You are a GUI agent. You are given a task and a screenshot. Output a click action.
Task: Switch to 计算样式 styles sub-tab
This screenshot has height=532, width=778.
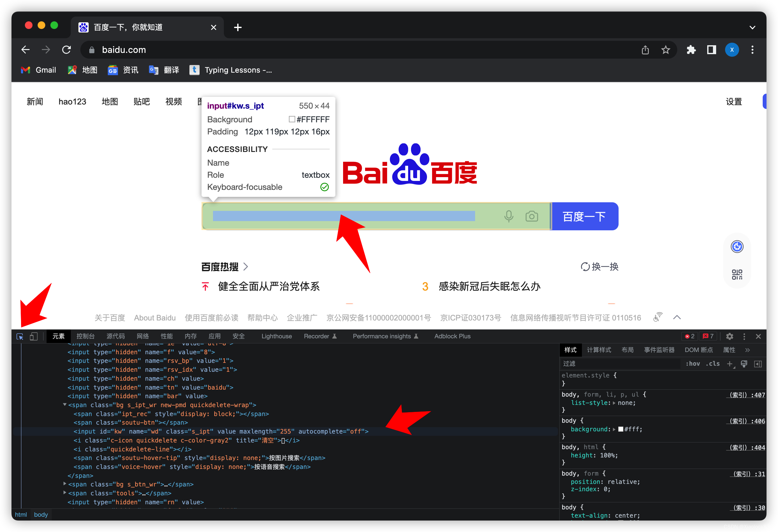(599, 350)
